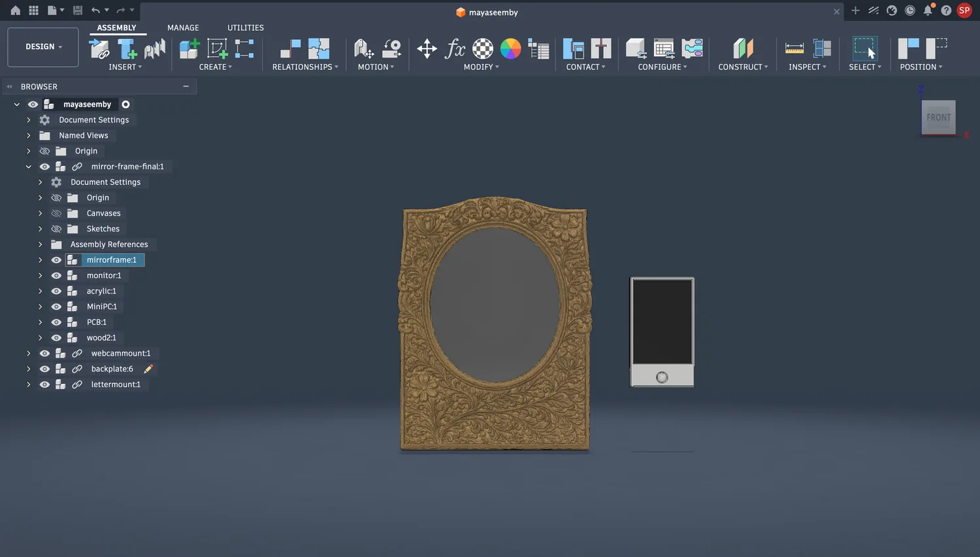Expand the wood2:1 component
The image size is (980, 557).
click(41, 338)
